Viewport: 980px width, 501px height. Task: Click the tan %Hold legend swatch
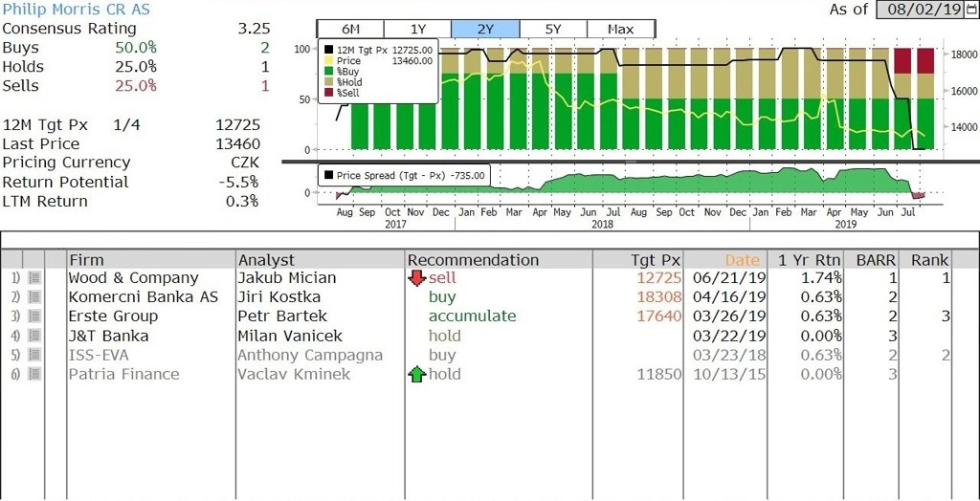click(328, 82)
